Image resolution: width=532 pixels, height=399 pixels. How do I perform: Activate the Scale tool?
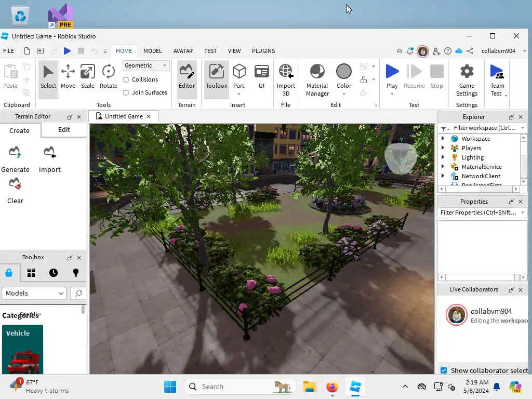point(87,77)
